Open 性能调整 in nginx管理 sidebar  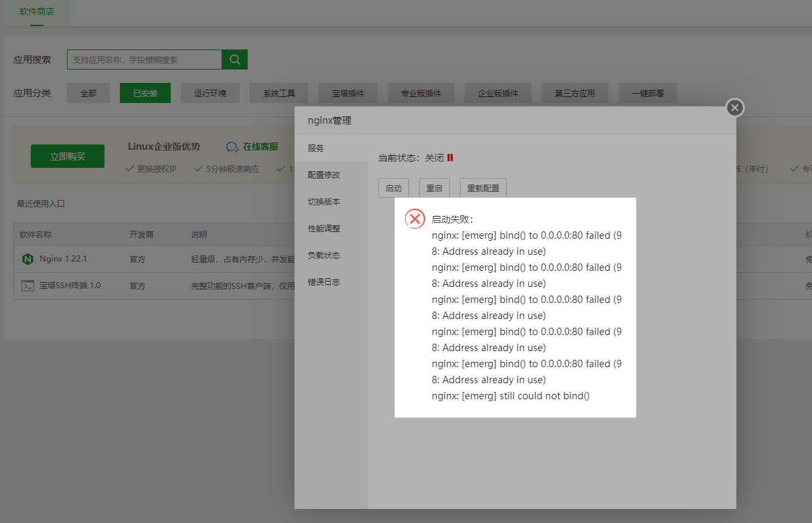(x=331, y=228)
